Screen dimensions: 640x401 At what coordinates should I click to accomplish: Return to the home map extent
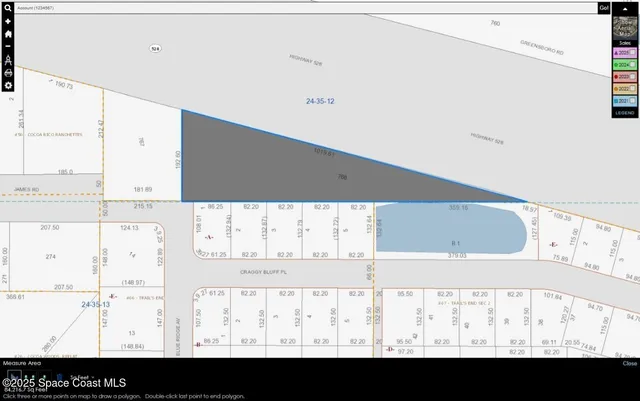click(x=8, y=33)
